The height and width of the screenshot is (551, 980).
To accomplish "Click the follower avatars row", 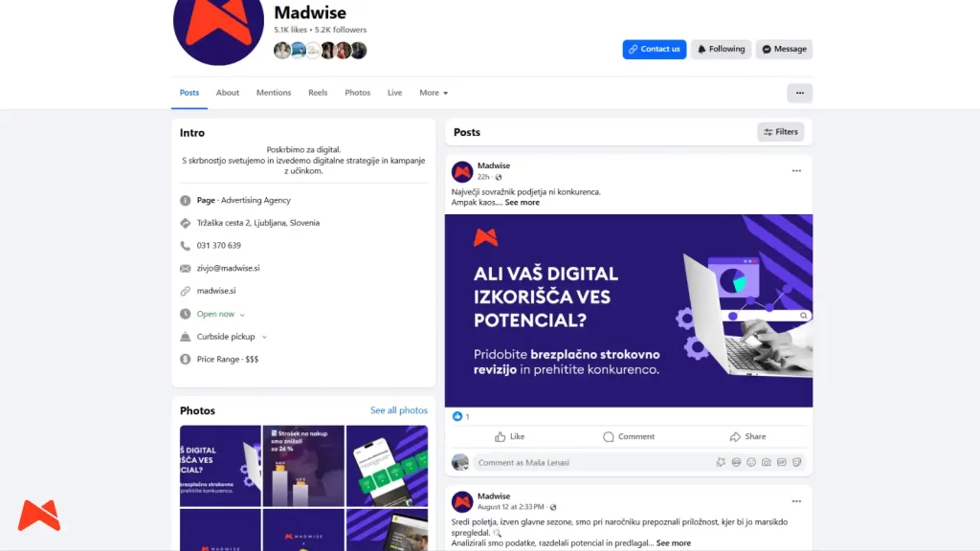I will tap(320, 50).
